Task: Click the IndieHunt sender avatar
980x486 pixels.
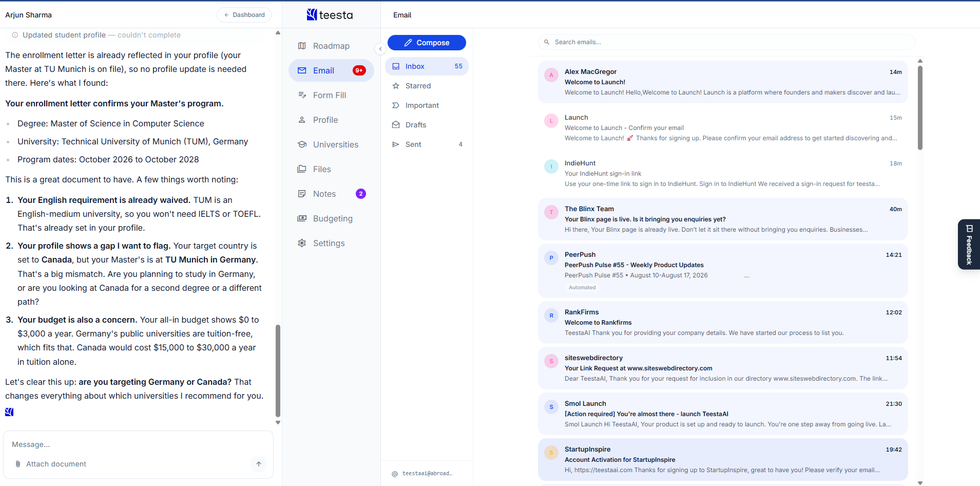Action: (x=551, y=166)
